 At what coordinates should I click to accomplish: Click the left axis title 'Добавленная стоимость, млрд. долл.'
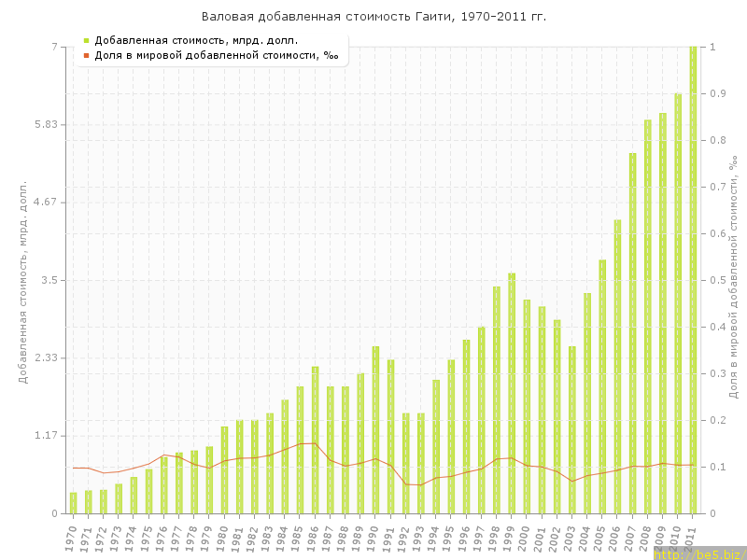(x=23, y=280)
